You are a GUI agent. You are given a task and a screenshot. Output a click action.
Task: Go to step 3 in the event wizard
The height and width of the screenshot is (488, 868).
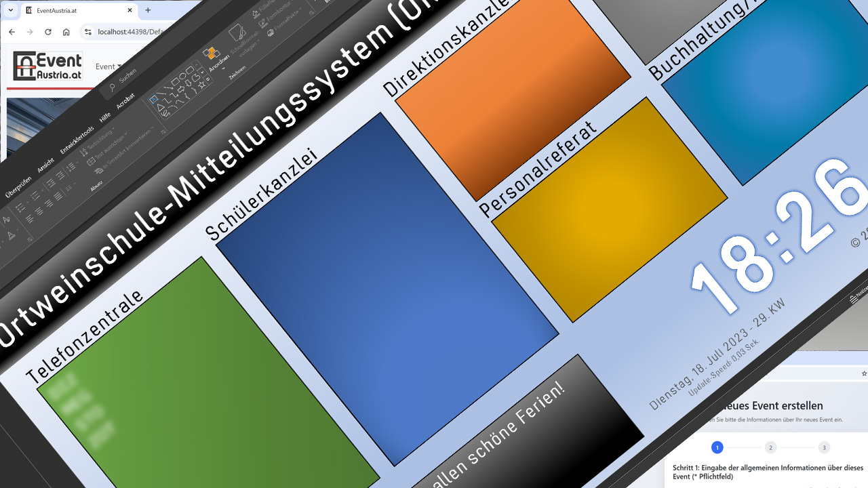click(824, 447)
